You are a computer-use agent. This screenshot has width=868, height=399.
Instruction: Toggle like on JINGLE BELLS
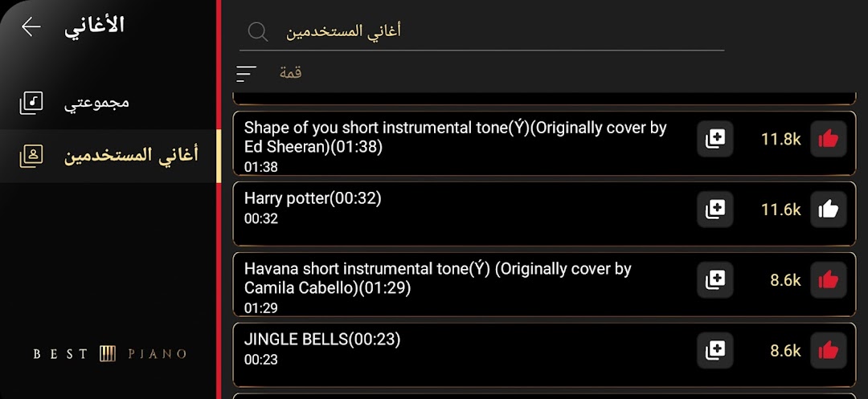point(828,350)
